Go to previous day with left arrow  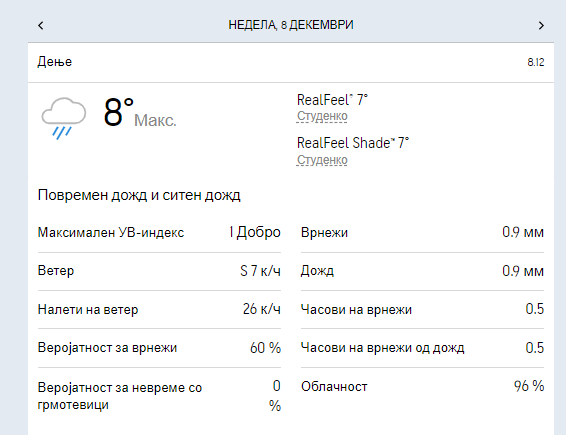coord(41,25)
